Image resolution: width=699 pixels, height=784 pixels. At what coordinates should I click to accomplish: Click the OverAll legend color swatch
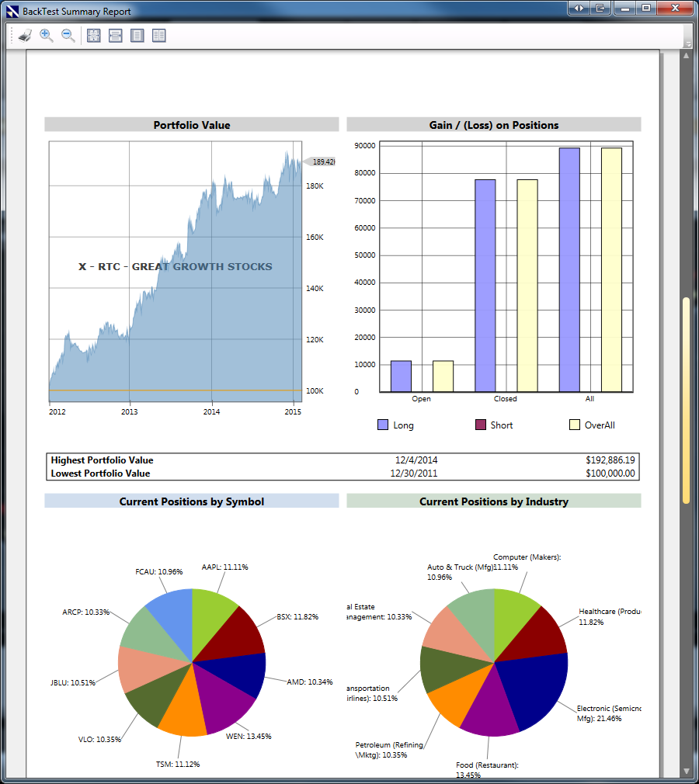click(575, 425)
